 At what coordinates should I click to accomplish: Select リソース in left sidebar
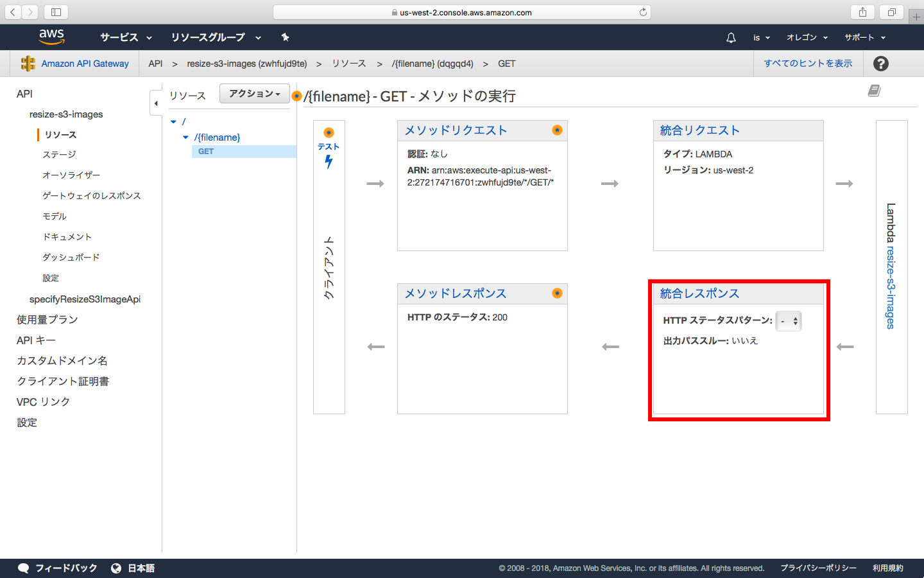pos(60,135)
